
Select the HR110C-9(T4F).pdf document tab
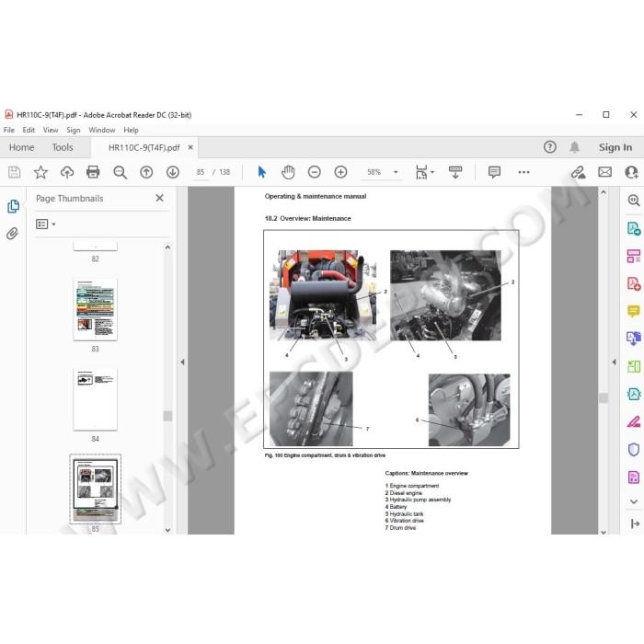144,147
